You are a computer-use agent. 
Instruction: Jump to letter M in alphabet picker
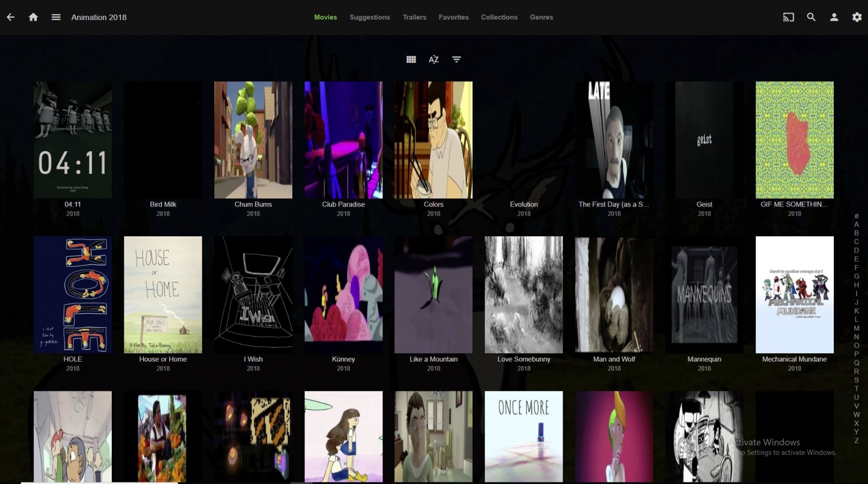[857, 328]
